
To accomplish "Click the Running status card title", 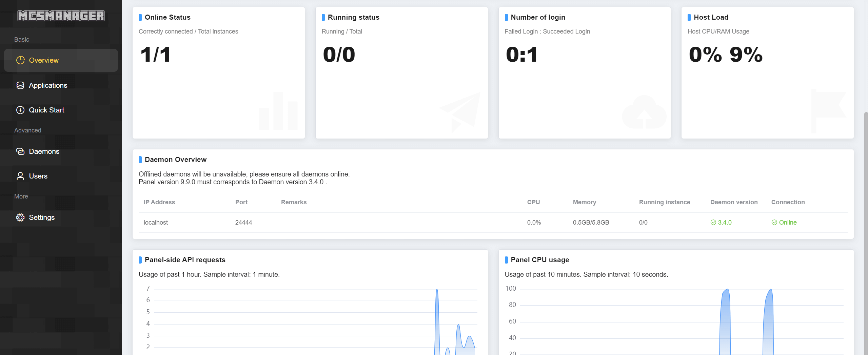I will 353,17.
